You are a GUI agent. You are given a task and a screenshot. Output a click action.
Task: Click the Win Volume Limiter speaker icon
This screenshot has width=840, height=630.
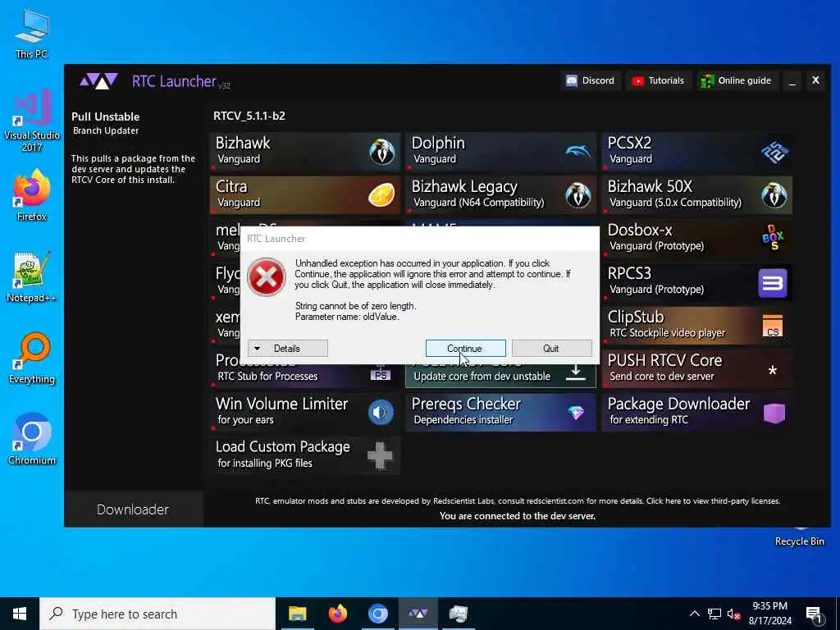point(381,412)
